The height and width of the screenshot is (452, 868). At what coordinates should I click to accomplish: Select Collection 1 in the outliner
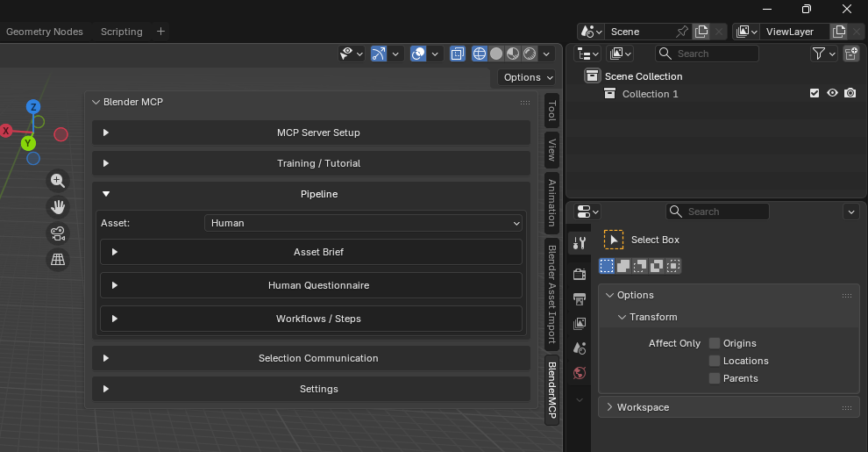(650, 94)
